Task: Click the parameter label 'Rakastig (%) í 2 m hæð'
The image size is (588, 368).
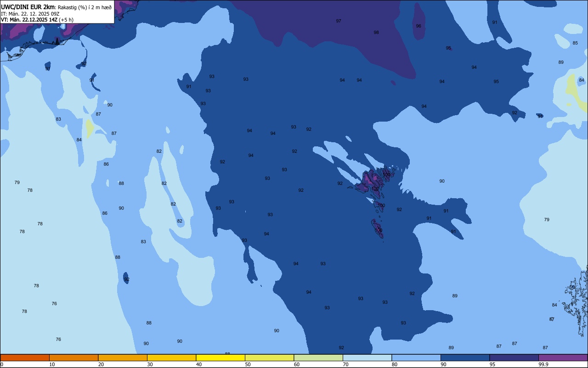Action: (85, 7)
